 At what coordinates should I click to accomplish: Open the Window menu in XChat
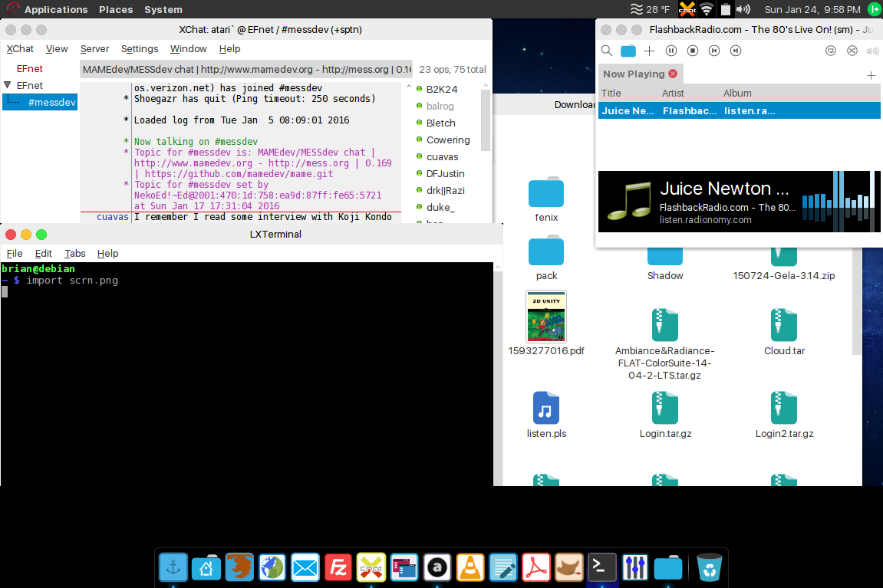(189, 49)
